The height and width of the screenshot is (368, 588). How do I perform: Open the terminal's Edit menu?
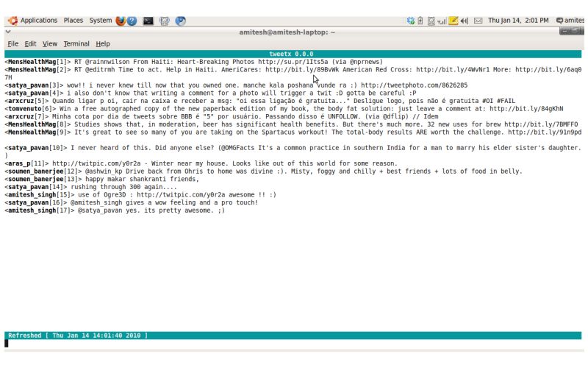coord(30,44)
